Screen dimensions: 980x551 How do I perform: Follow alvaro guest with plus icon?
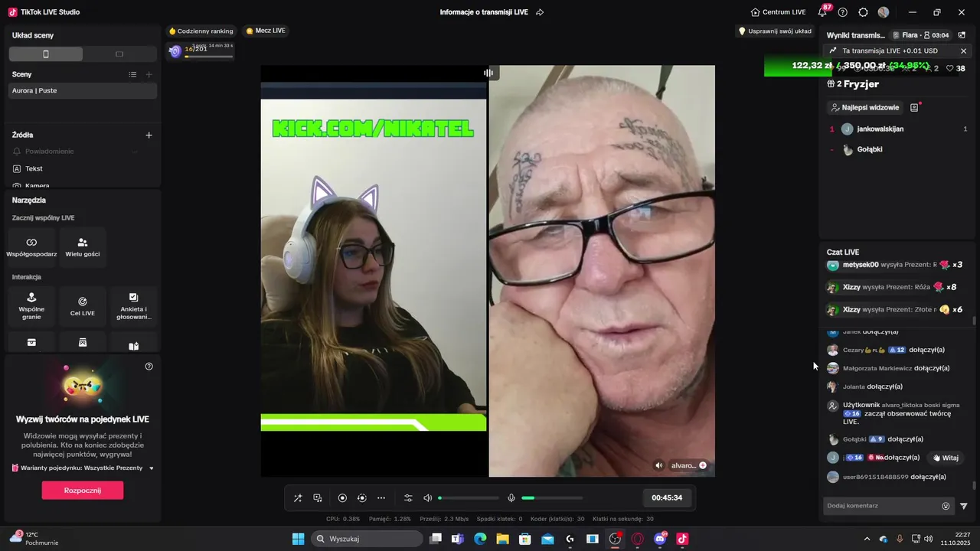(x=703, y=465)
